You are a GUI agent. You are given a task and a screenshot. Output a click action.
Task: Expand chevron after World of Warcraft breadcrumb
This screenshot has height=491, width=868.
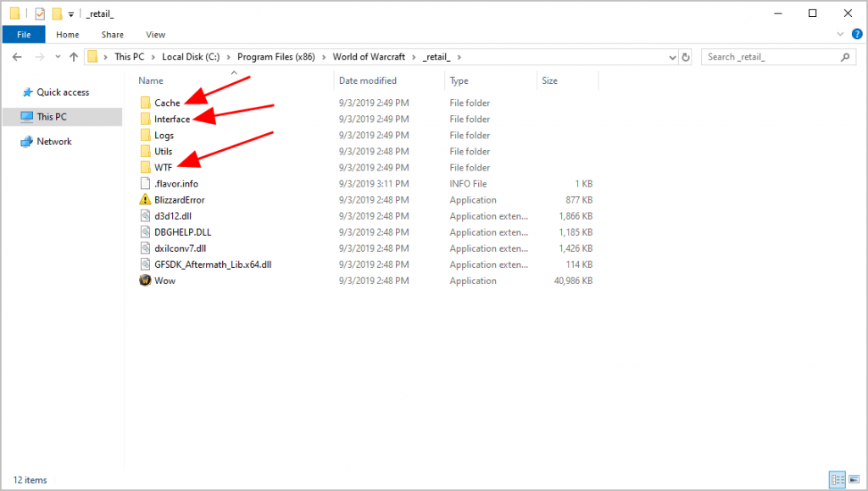pyautogui.click(x=414, y=57)
